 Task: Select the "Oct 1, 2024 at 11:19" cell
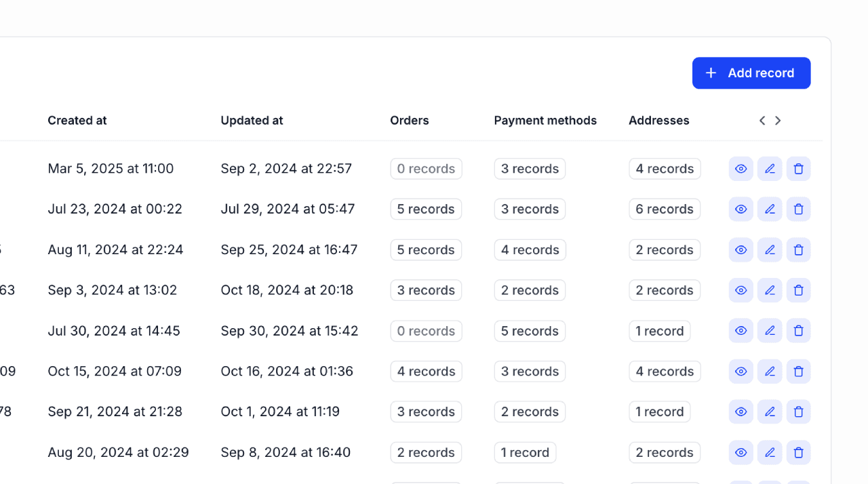pos(280,411)
